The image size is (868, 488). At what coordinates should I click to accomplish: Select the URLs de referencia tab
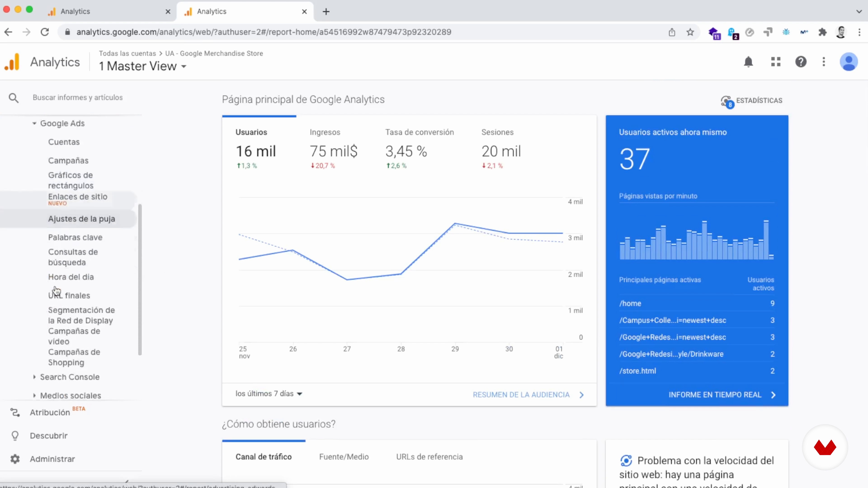pos(429,457)
